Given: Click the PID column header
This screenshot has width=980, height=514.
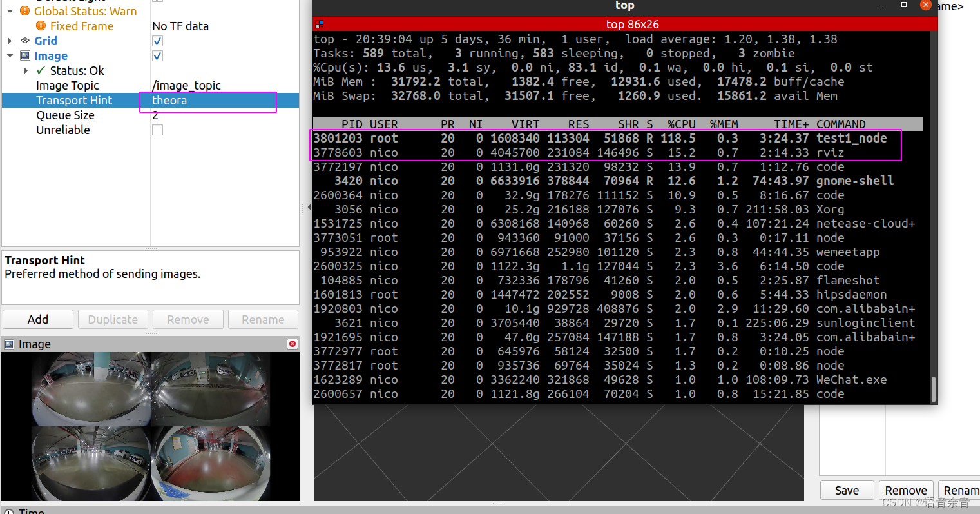Looking at the screenshot, I should click(352, 124).
